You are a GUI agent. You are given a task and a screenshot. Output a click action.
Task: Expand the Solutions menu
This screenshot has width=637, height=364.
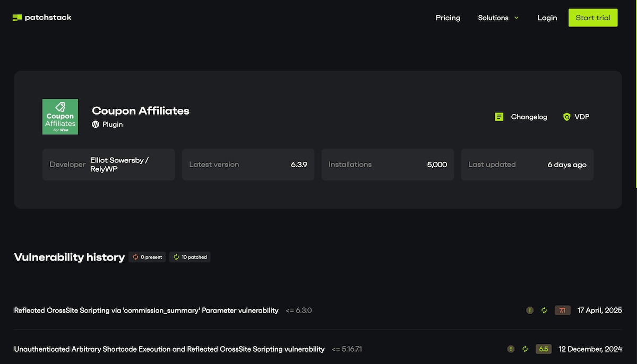click(498, 18)
